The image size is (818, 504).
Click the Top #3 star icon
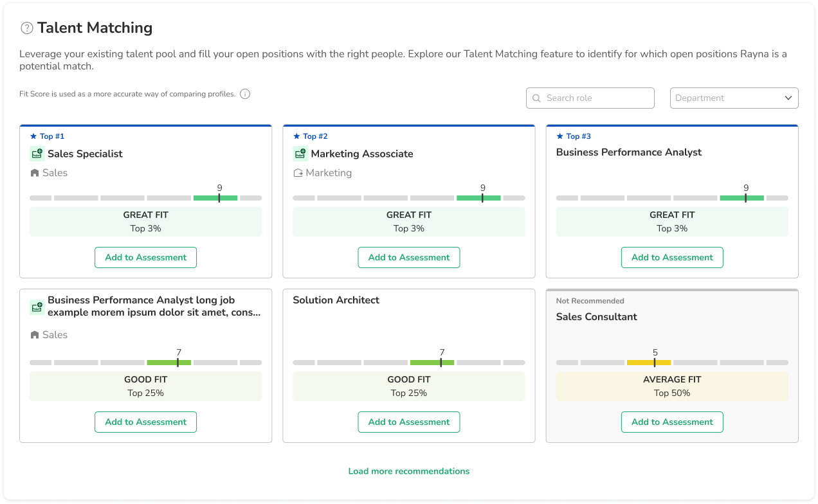(560, 136)
